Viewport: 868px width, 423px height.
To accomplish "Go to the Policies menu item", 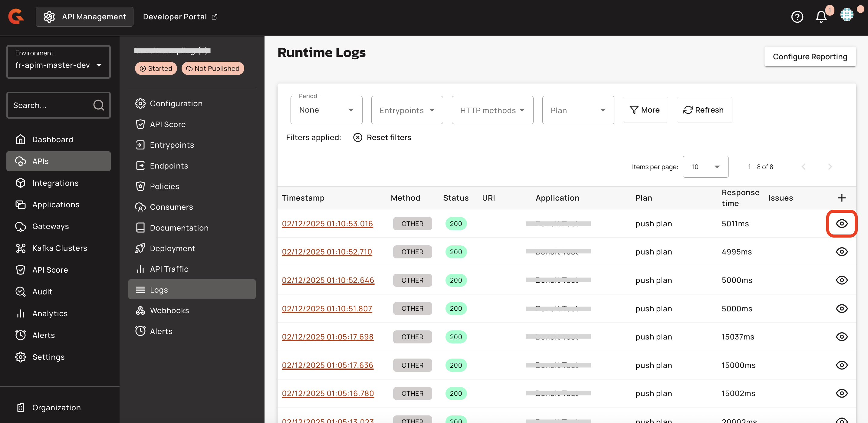I will click(x=164, y=186).
